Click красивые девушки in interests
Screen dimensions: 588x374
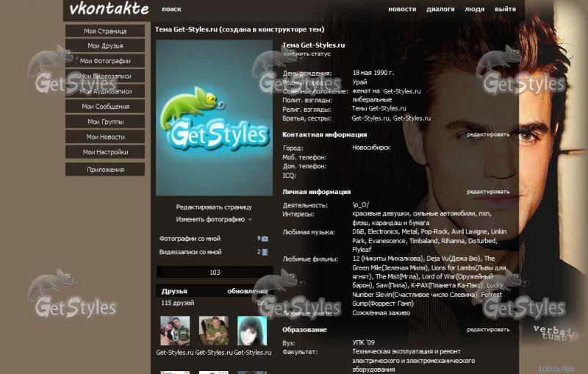tap(381, 214)
